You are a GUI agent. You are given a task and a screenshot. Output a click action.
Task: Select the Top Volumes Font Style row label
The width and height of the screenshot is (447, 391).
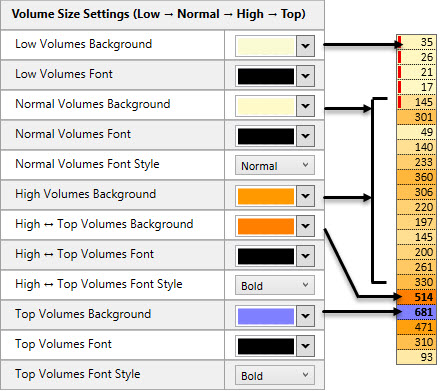78,374
